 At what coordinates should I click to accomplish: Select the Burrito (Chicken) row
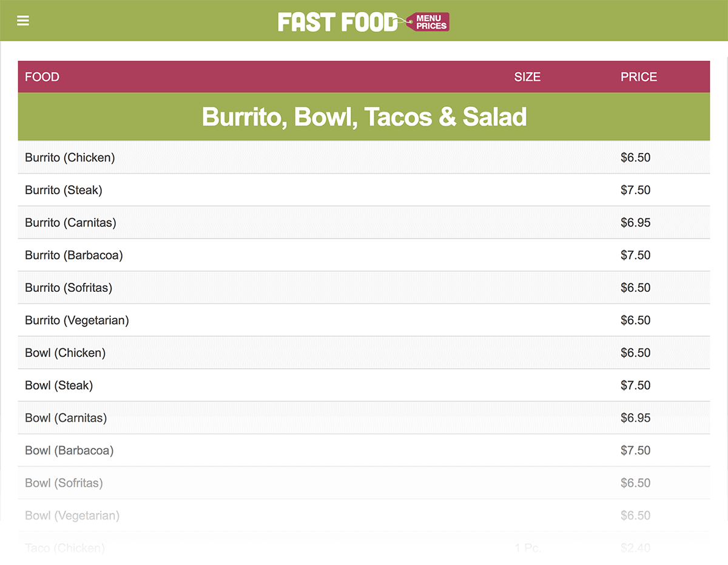pos(364,158)
